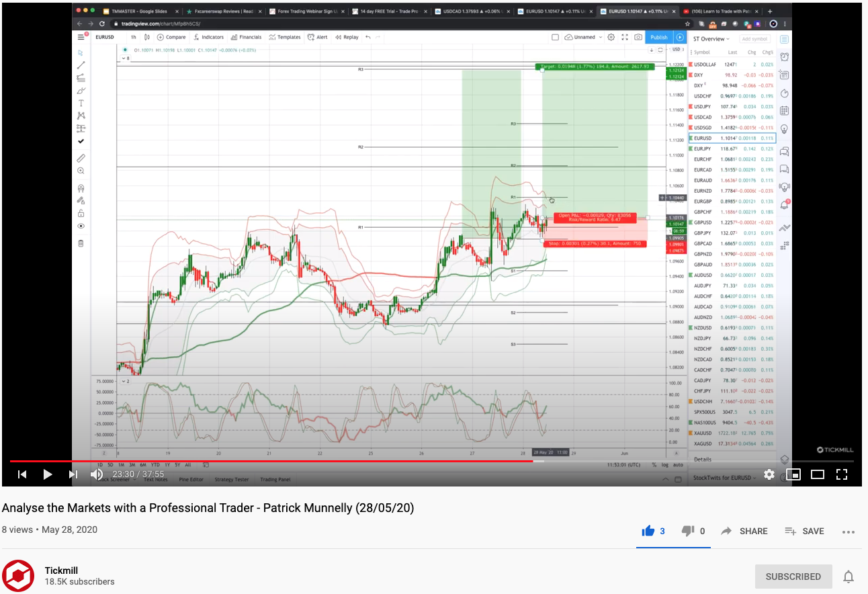868x594 pixels.
Task: Open indicator Templates menu
Action: tap(285, 37)
